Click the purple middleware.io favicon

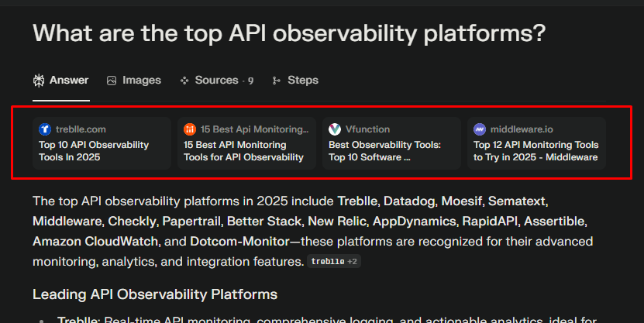click(x=480, y=129)
